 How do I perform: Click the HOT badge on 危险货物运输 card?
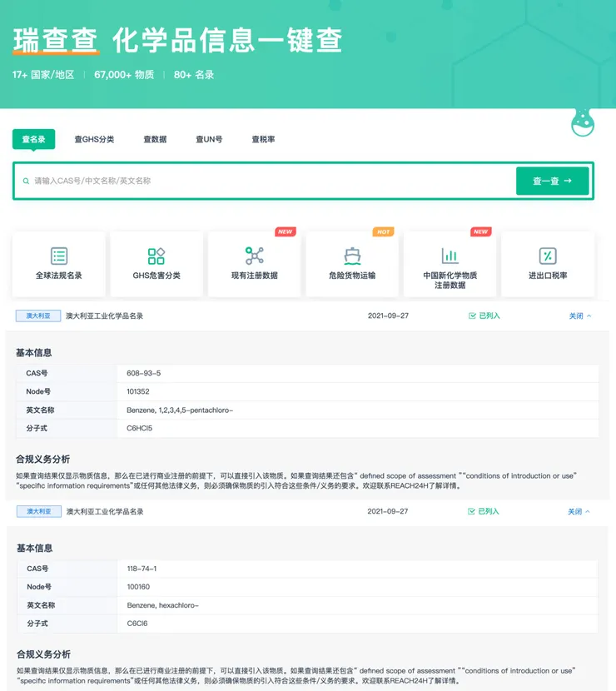click(x=384, y=231)
